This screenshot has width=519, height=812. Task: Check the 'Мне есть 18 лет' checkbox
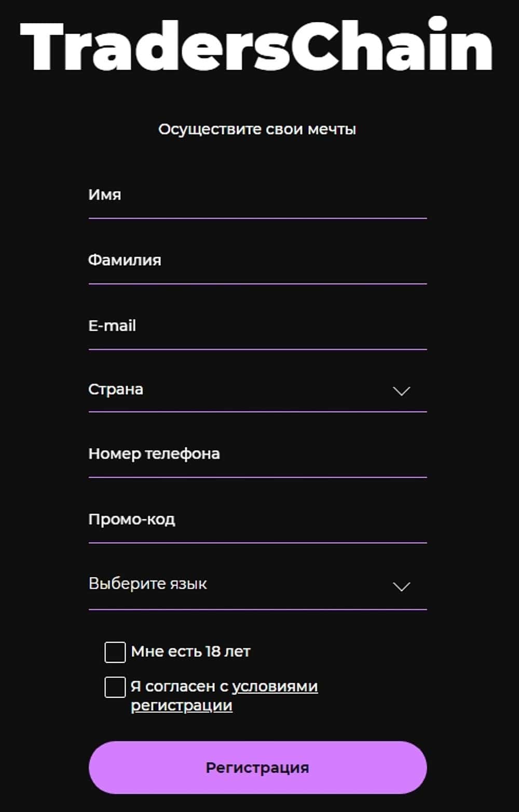pos(115,652)
